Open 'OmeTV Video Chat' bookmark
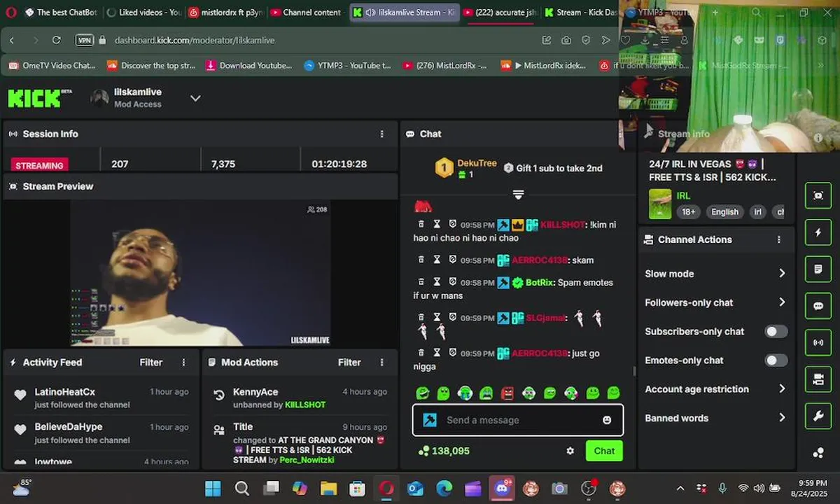840x504 pixels. pos(52,65)
